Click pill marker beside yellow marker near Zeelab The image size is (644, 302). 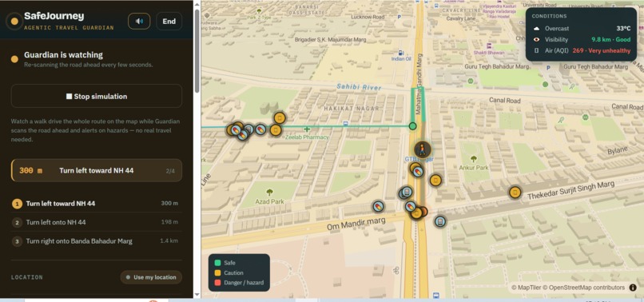coord(260,129)
